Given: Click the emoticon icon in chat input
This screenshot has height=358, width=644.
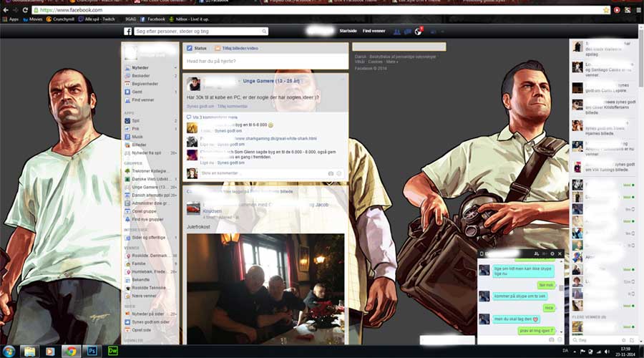Looking at the screenshot, I should click(560, 340).
